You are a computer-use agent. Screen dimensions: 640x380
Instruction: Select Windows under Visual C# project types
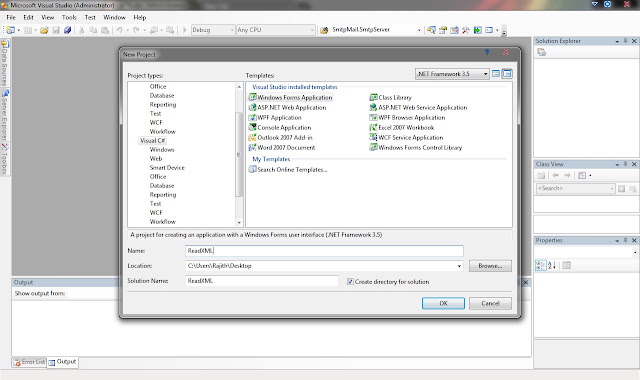pos(162,149)
